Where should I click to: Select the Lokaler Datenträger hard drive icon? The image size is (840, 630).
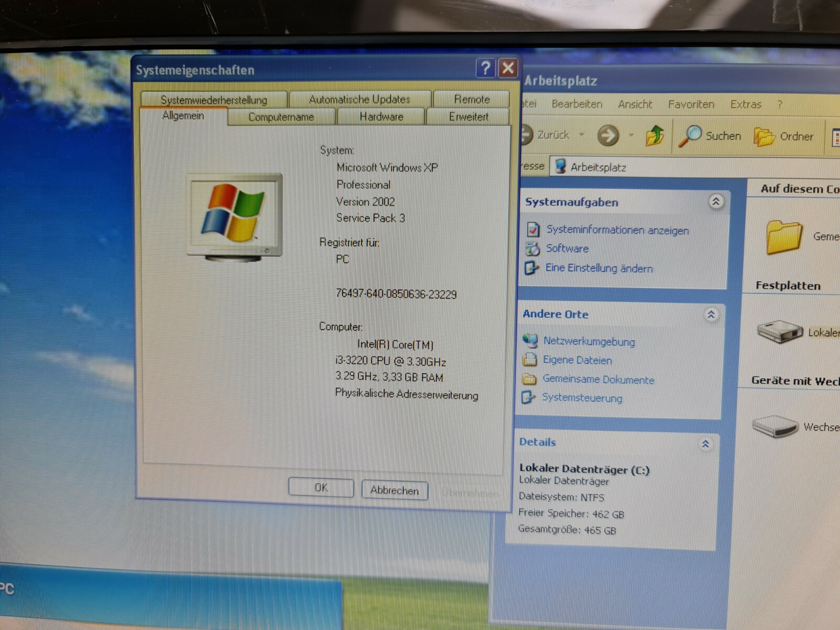click(x=780, y=331)
